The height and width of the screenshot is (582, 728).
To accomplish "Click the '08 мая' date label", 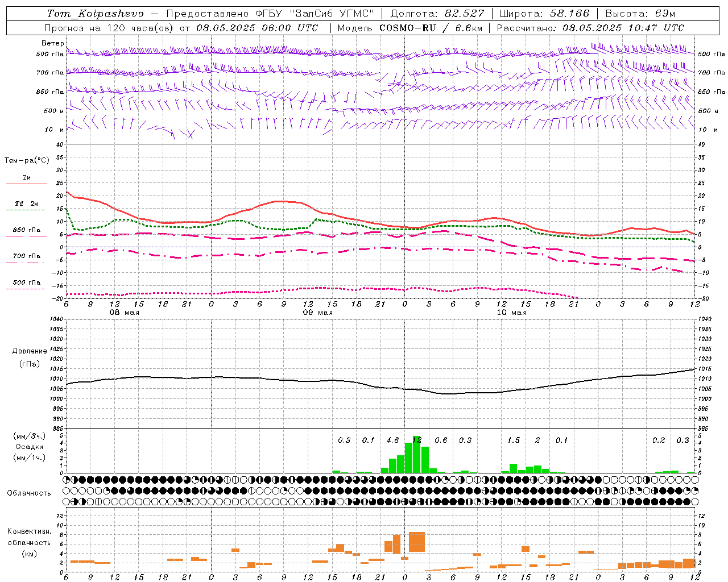I will [124, 313].
